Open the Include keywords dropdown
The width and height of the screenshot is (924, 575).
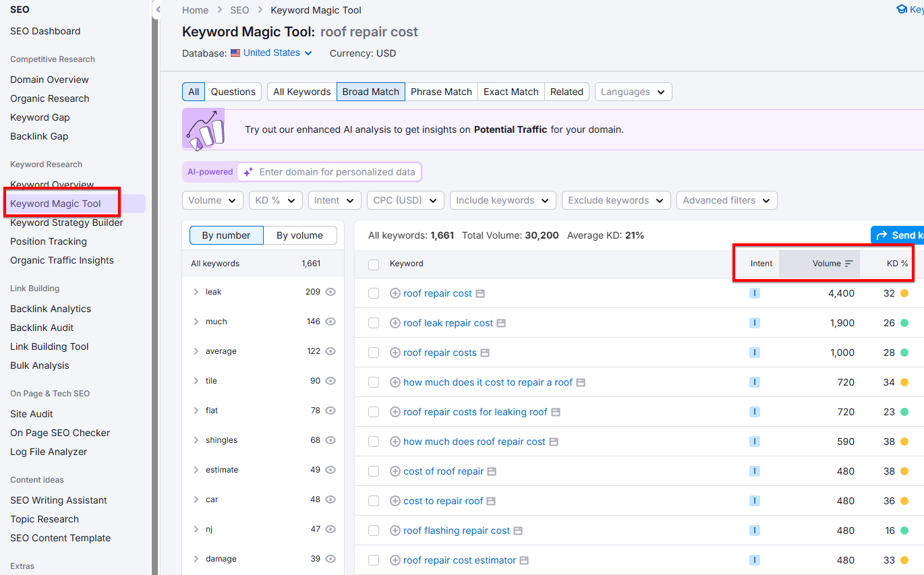503,200
